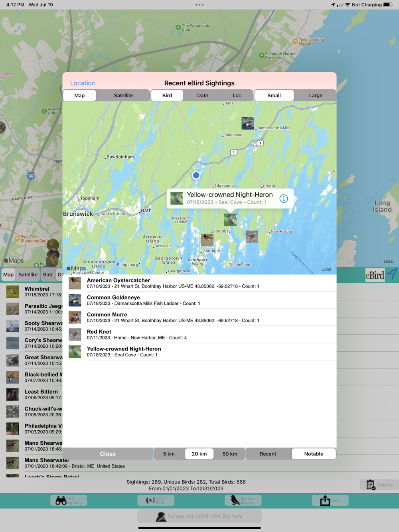Tap Least Bittern thumbnail in background list
399x532 pixels.
coord(12,395)
